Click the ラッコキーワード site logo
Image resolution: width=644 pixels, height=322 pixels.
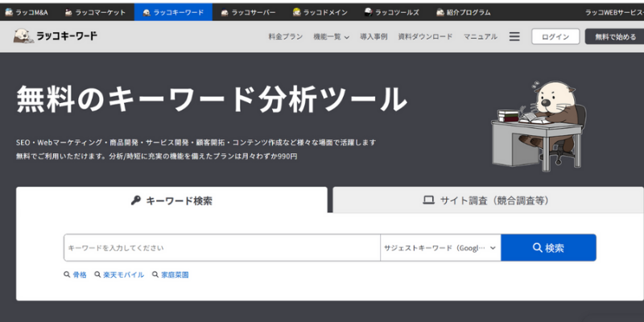[x=56, y=36]
